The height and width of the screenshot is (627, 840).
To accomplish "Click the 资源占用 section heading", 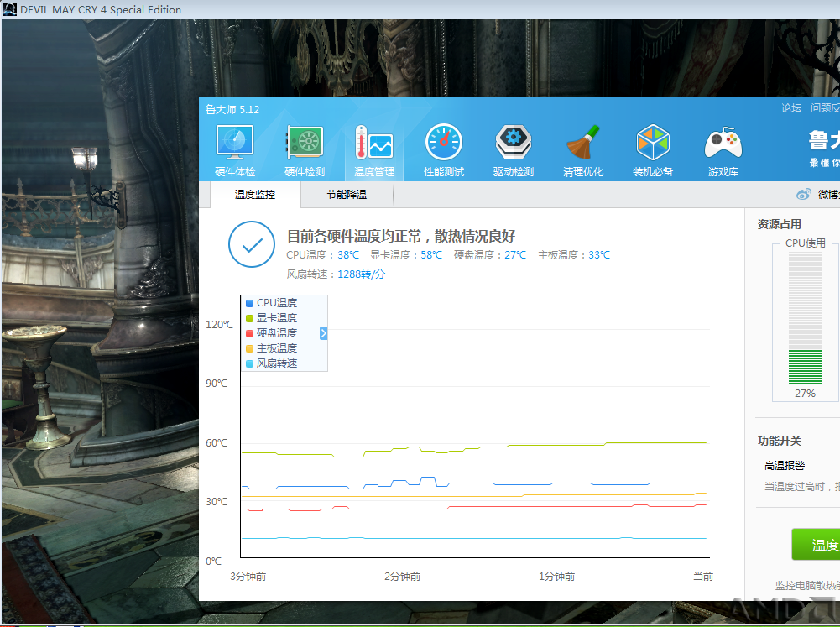I will pos(780,225).
